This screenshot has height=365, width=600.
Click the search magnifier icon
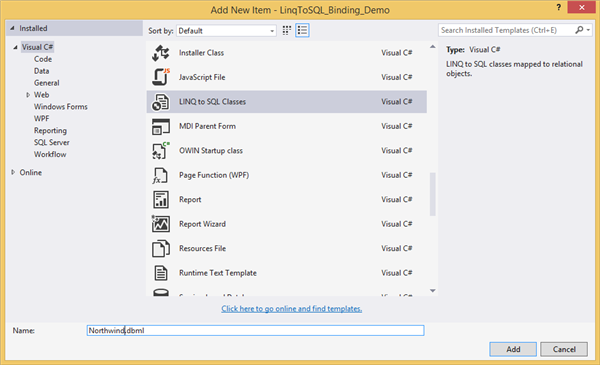(579, 30)
